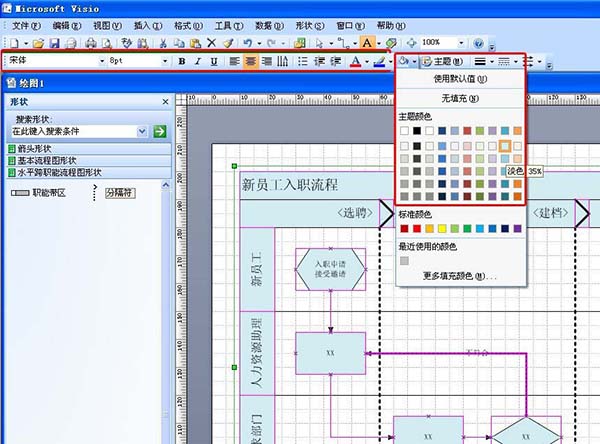The width and height of the screenshot is (600, 444).
Task: Undo the last action
Action: [x=248, y=43]
